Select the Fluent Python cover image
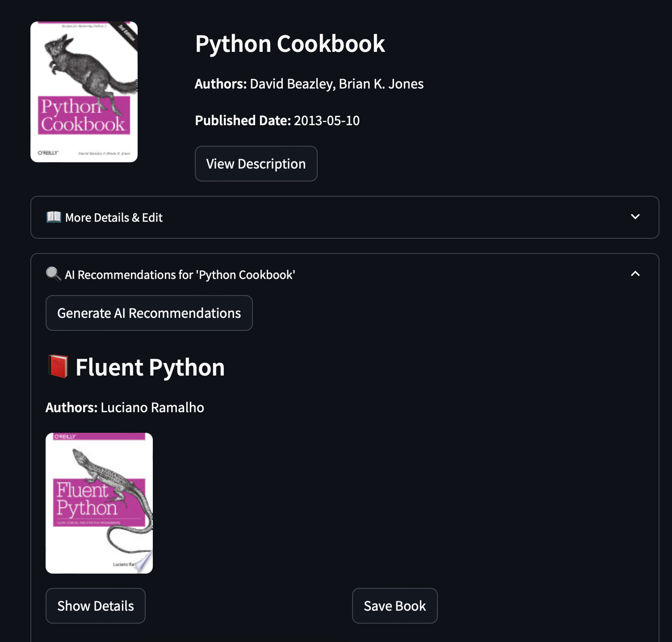 tap(99, 503)
